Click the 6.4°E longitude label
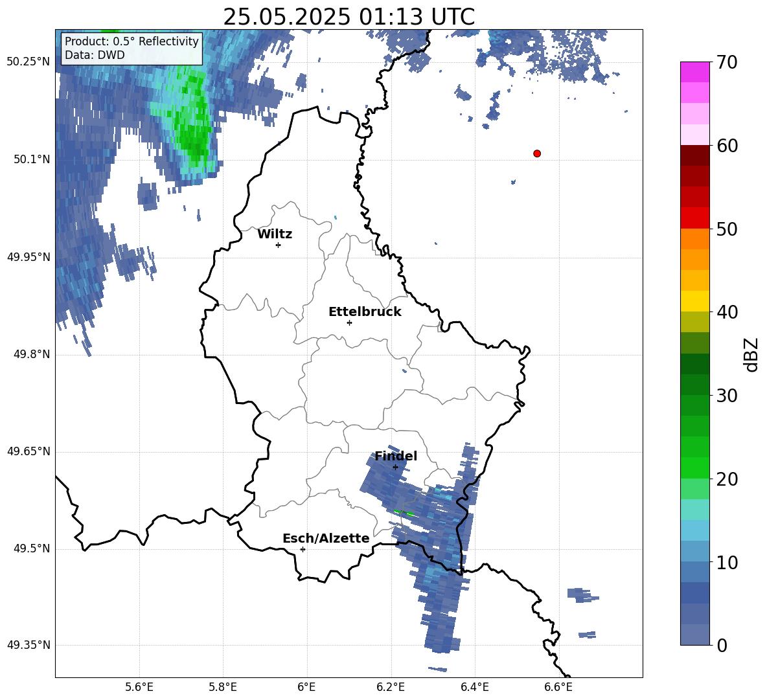The image size is (767, 700). click(474, 688)
